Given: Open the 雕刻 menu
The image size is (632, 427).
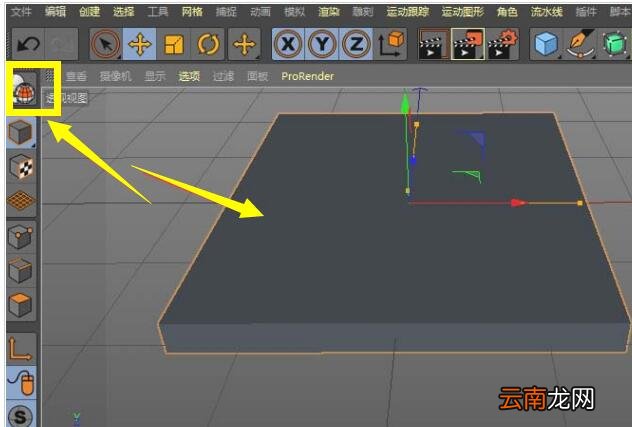Looking at the screenshot, I should tap(363, 12).
